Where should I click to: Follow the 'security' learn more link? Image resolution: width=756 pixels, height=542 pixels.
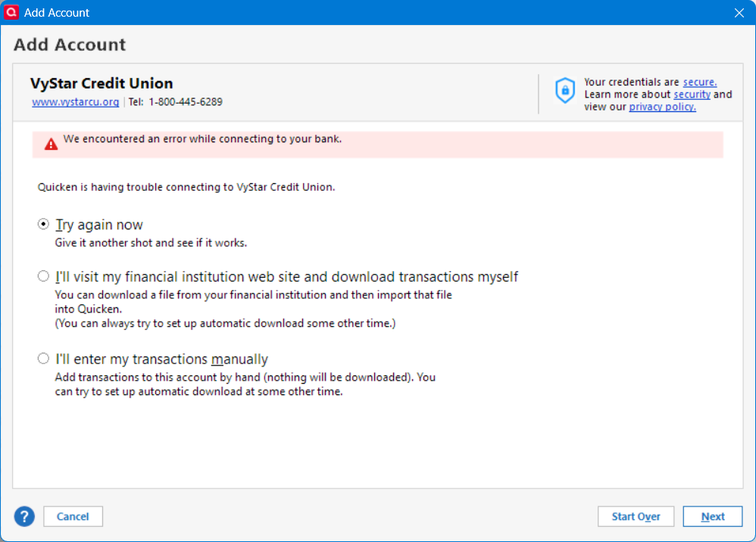(692, 95)
